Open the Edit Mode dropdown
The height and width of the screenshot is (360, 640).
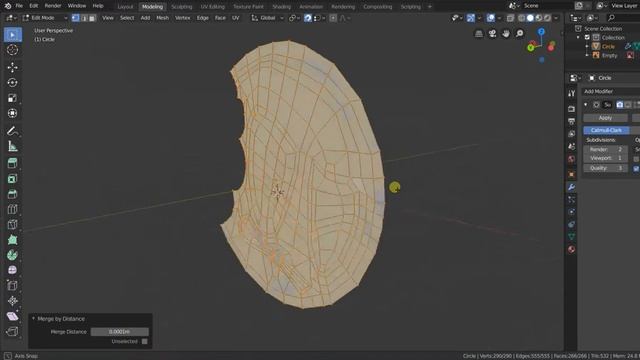45,18
